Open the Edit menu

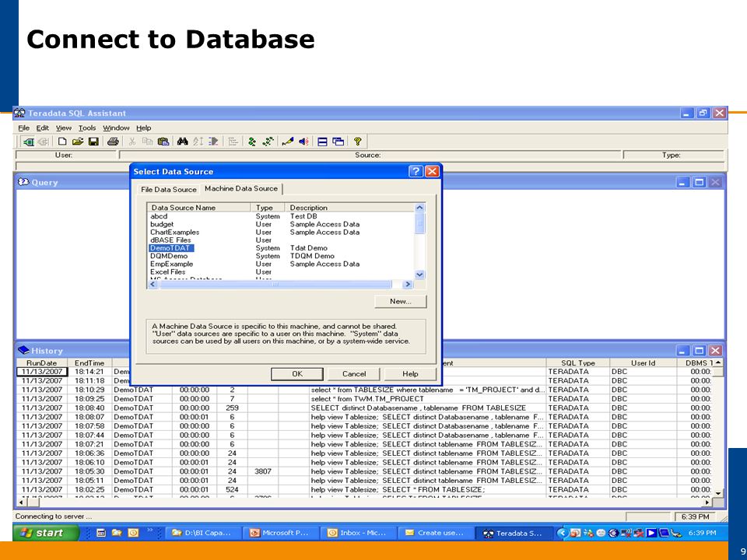(43, 128)
